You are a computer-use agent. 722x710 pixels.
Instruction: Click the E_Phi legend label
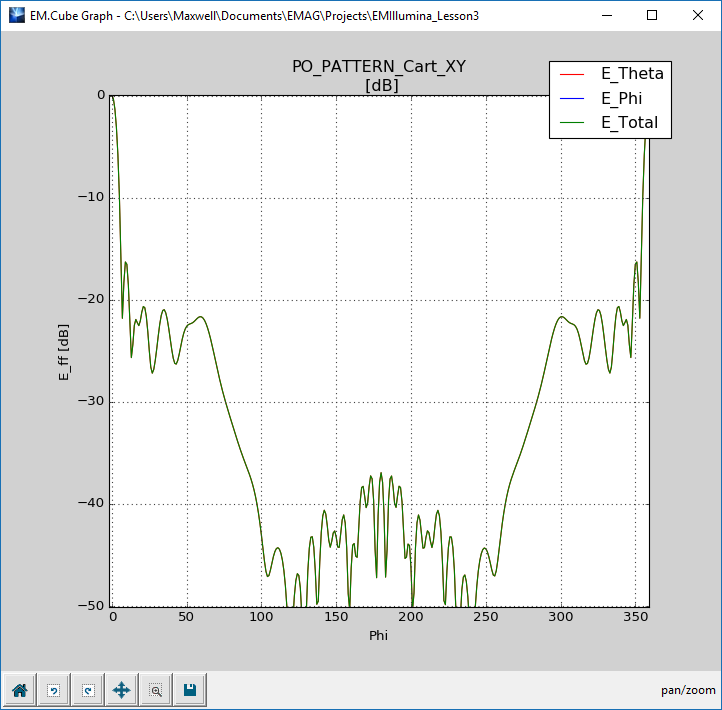click(621, 98)
